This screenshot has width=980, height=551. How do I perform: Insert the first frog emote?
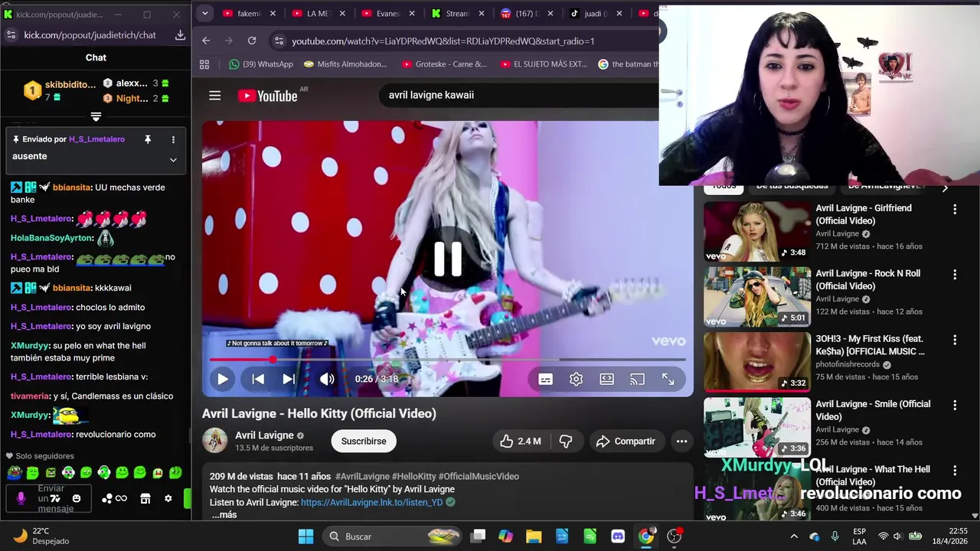click(x=14, y=473)
